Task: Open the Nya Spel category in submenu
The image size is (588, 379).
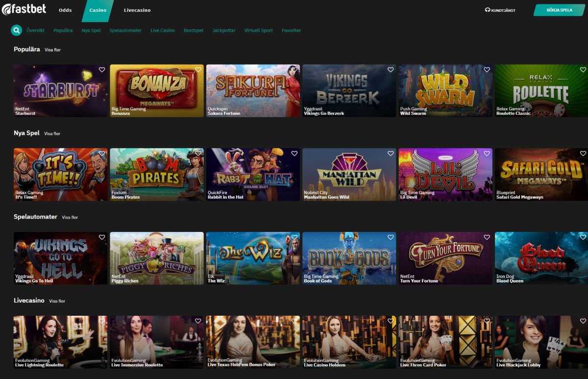Action: pyautogui.click(x=91, y=30)
